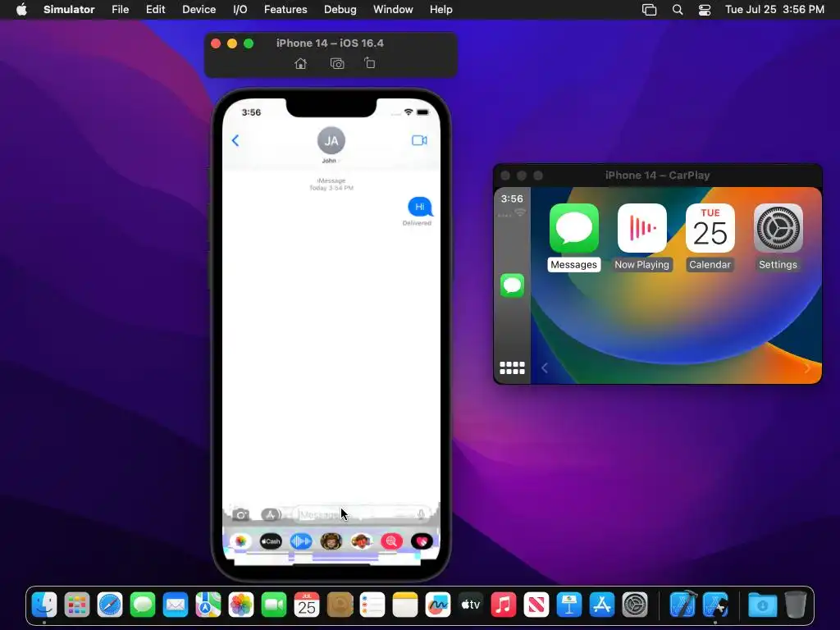
Task: Click the Stage Manager menu bar icon
Action: coord(650,10)
